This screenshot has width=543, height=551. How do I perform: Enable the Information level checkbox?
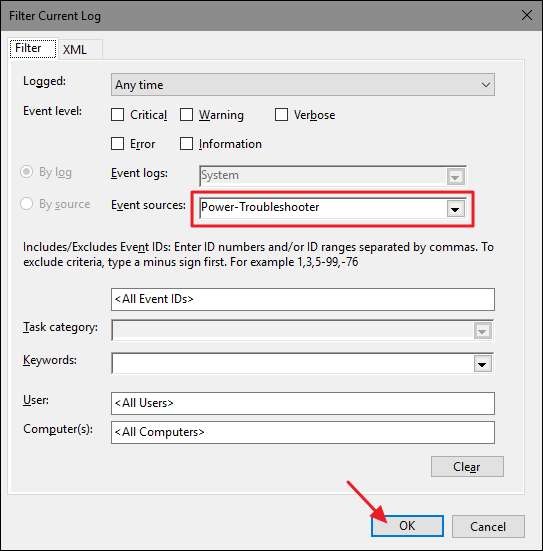(186, 143)
